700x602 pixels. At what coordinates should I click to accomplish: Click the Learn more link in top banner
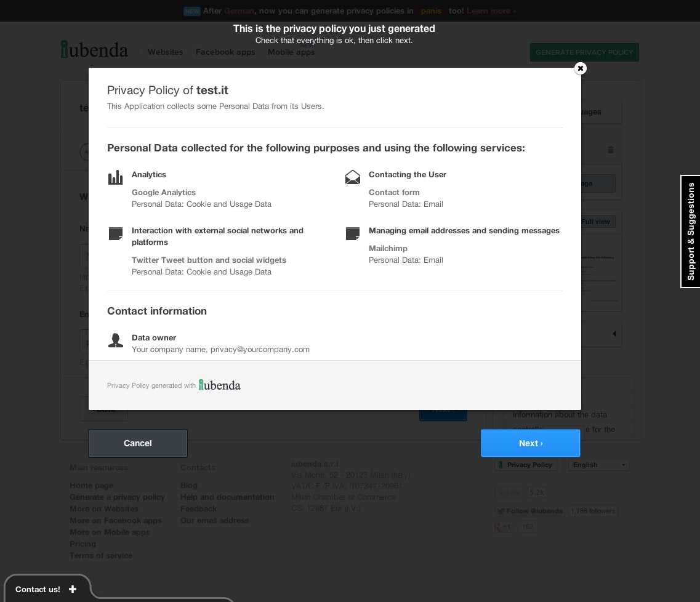pos(491,10)
